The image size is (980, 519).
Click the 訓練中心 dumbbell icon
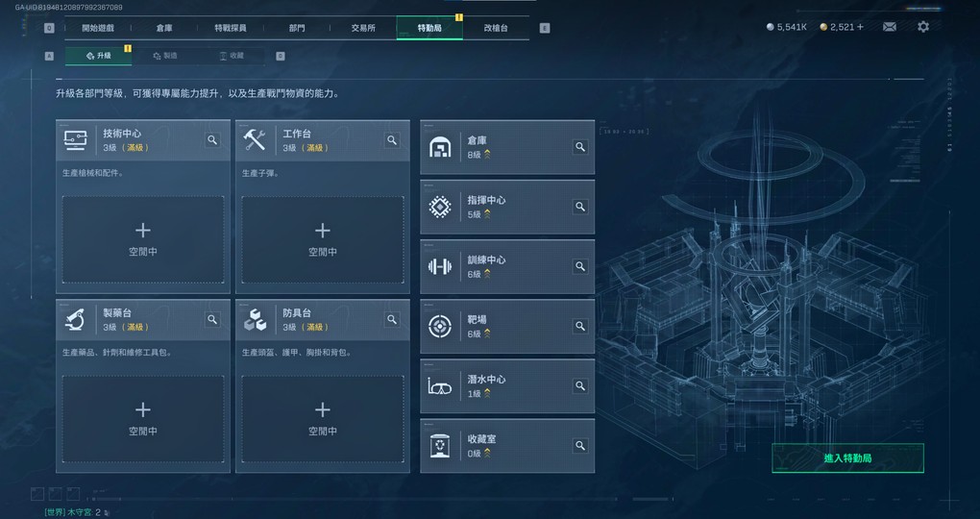(440, 266)
